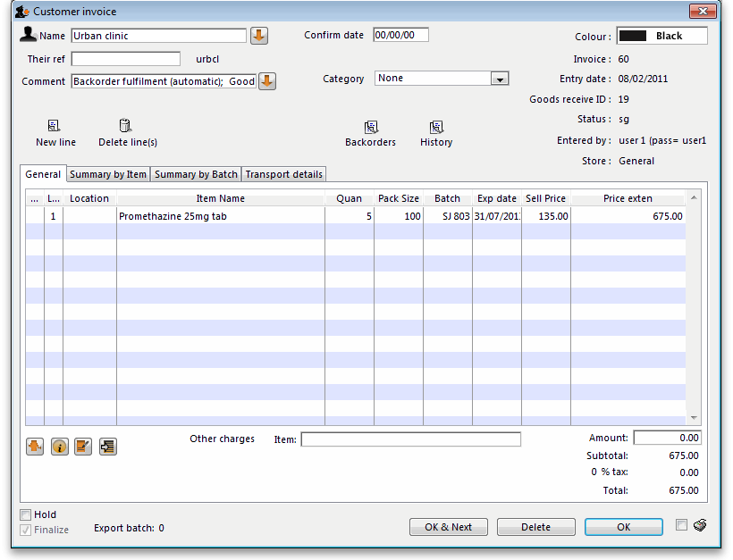The height and width of the screenshot is (560, 733).
Task: Click the printer icon beside OK button
Action: coord(700,525)
